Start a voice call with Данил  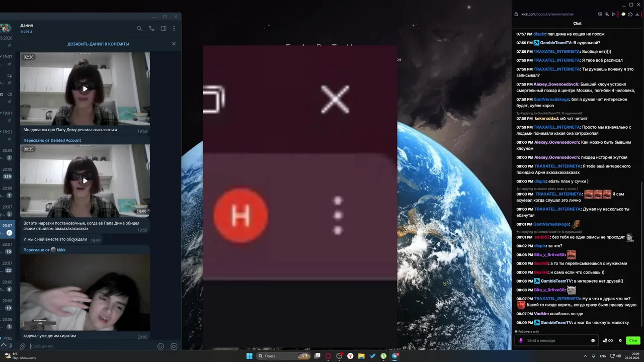[x=151, y=29]
